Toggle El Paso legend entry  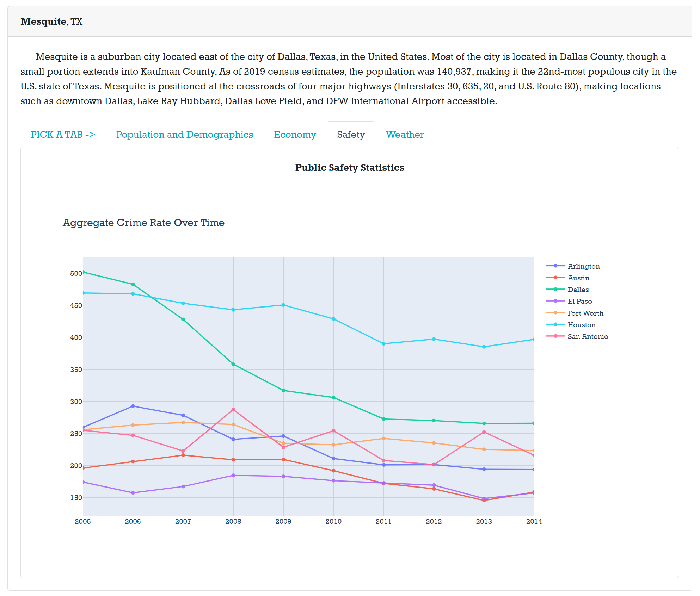point(579,301)
